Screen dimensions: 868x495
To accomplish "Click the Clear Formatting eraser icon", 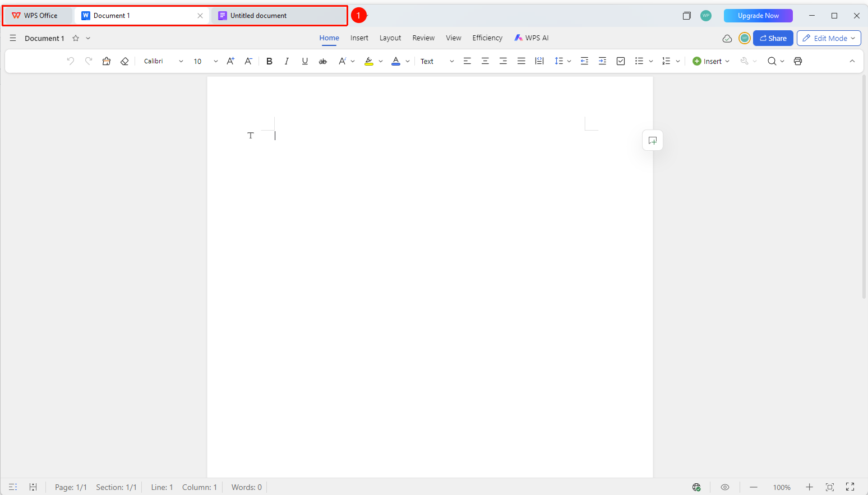I will [124, 61].
